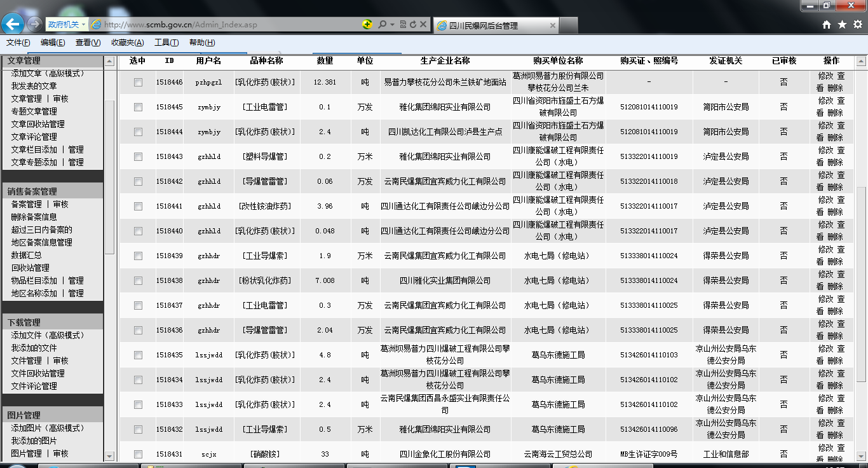Image resolution: width=868 pixels, height=468 pixels.
Task: Click the 图片管理 section header
Action: 51,415
